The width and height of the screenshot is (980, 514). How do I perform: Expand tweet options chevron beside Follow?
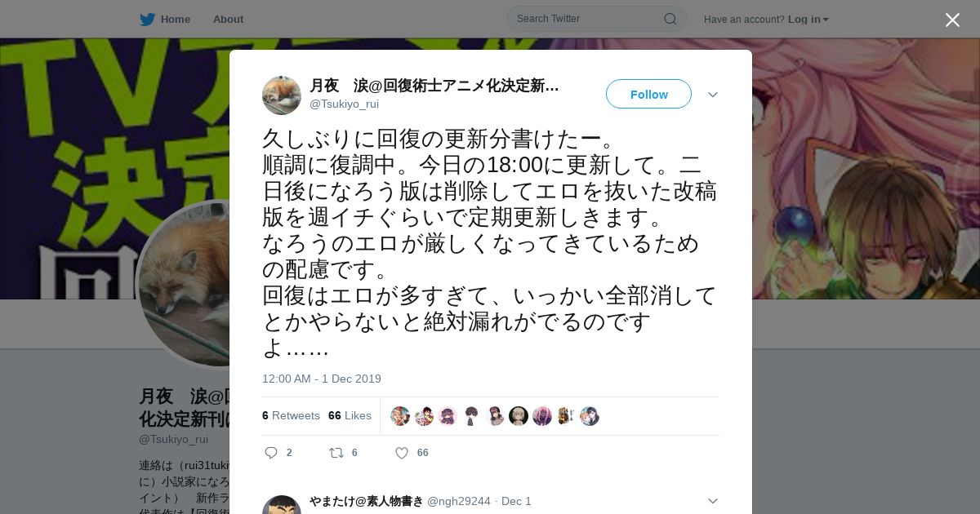click(x=713, y=95)
